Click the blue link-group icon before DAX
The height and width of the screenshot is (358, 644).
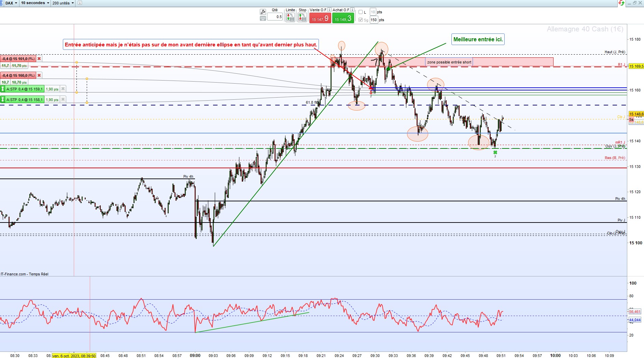click(x=2, y=3)
